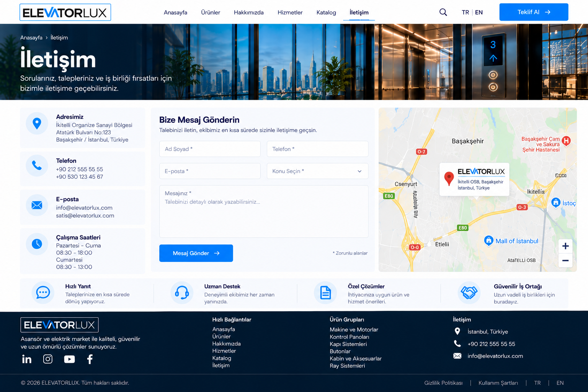Open the Ürünler menu item
The width and height of the screenshot is (588, 392).
click(x=211, y=12)
